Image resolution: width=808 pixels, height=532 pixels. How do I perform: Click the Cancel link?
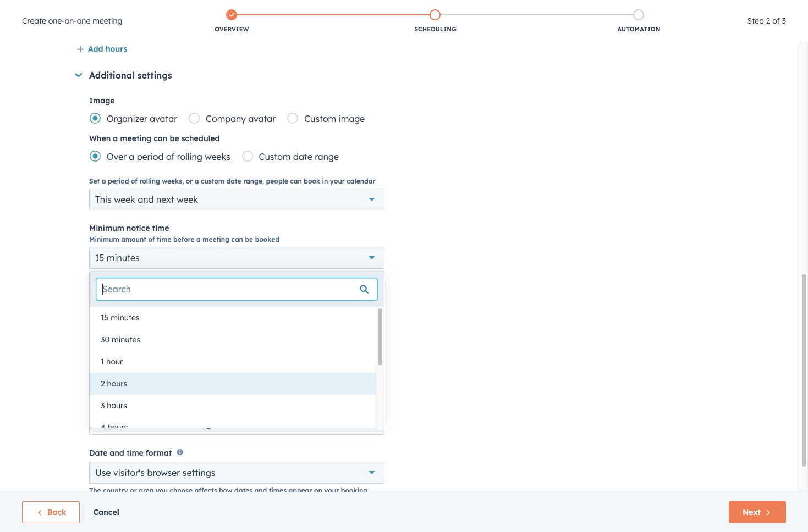(x=106, y=512)
